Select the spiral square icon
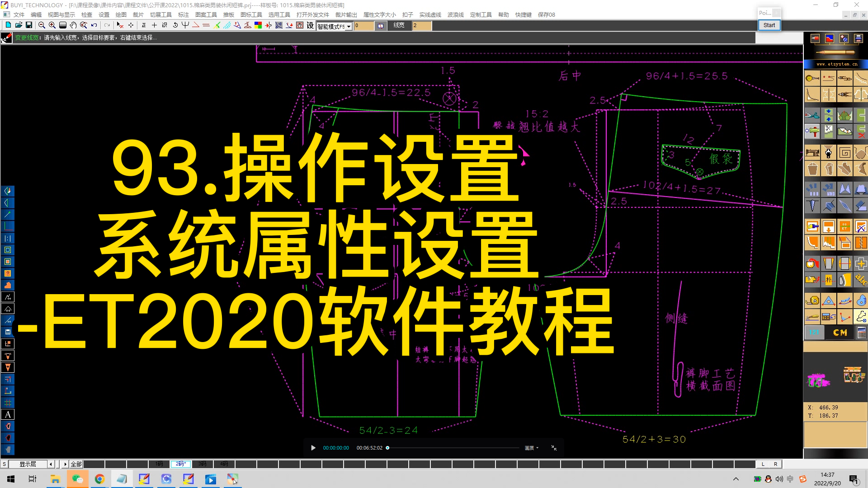868x488 pixels. coord(844,153)
